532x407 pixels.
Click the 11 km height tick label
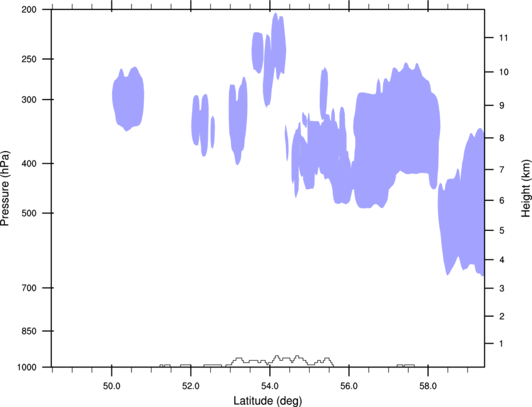pyautogui.click(x=503, y=38)
